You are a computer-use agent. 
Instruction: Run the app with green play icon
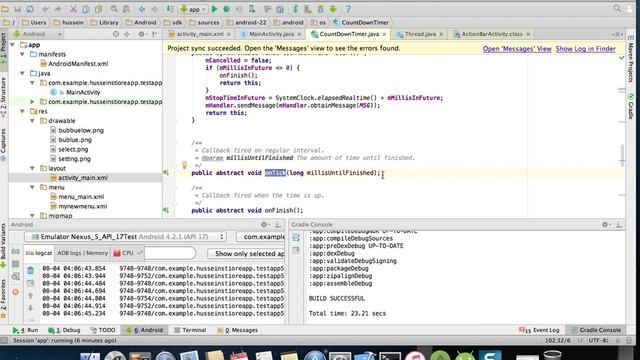[x=214, y=9]
